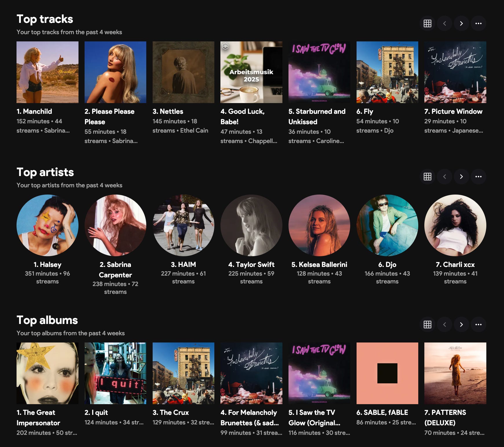The height and width of the screenshot is (447, 504).
Task: Select the '4. Good Luck, Babe!' title
Action: pyautogui.click(x=242, y=117)
